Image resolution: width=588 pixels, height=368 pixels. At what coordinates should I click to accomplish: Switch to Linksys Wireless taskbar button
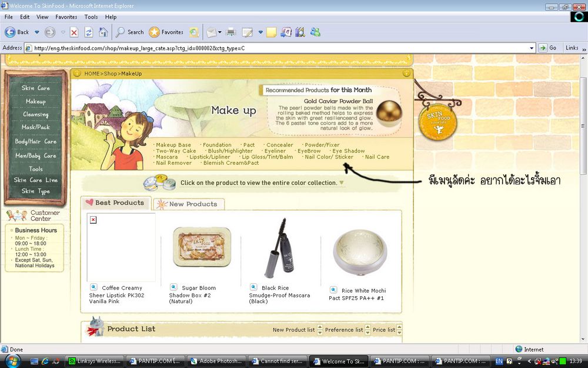click(95, 362)
